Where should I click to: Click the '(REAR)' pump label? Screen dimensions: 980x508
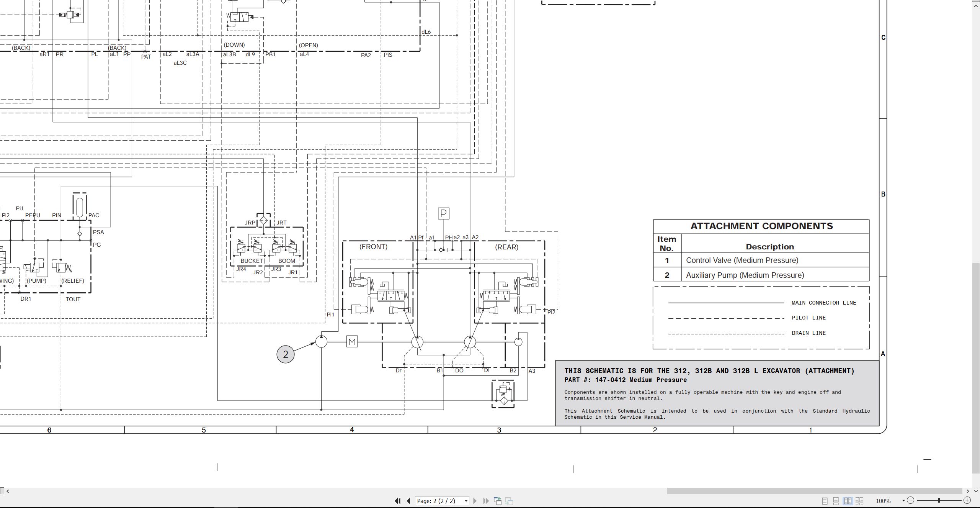pyautogui.click(x=506, y=247)
